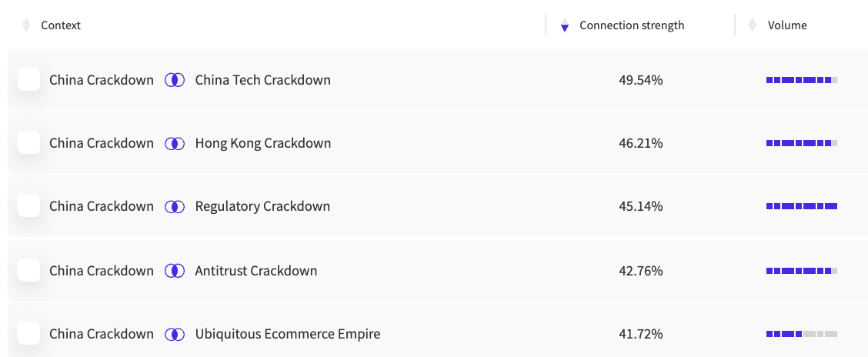Screen dimensions: 868x357
Task: Click the Ubiquitous Ecommerce Empire volume bar
Action: point(802,335)
